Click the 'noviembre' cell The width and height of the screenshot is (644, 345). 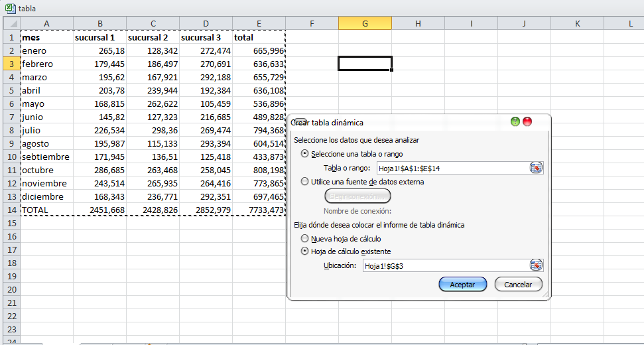[x=47, y=183]
